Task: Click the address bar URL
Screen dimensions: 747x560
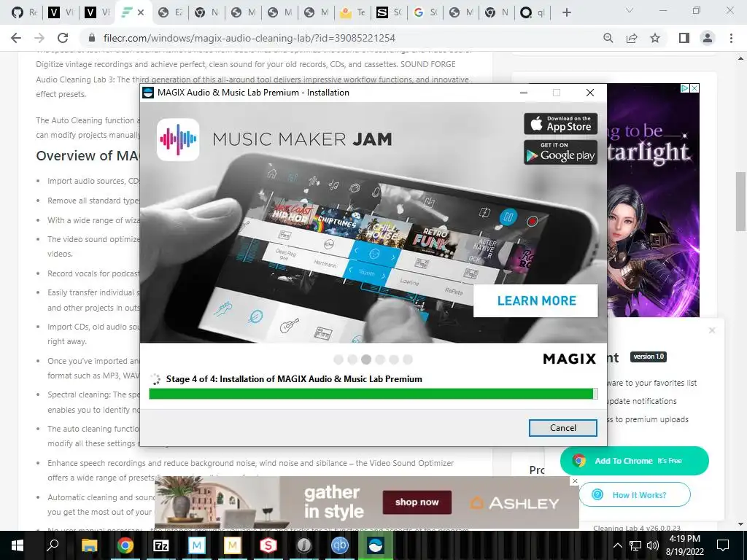Action: point(249,38)
